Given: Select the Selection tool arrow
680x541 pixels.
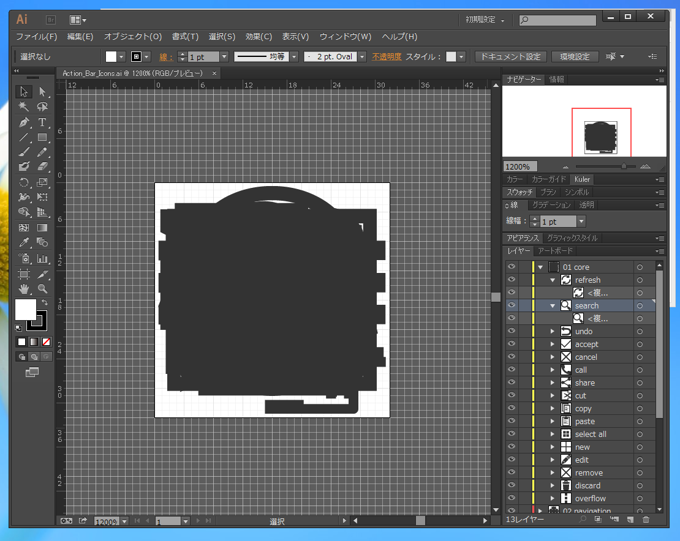Looking at the screenshot, I should pos(23,92).
